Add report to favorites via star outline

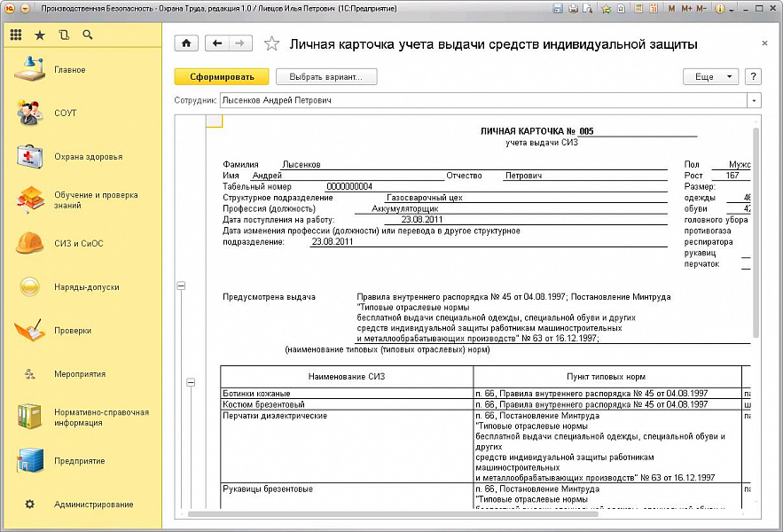point(271,43)
